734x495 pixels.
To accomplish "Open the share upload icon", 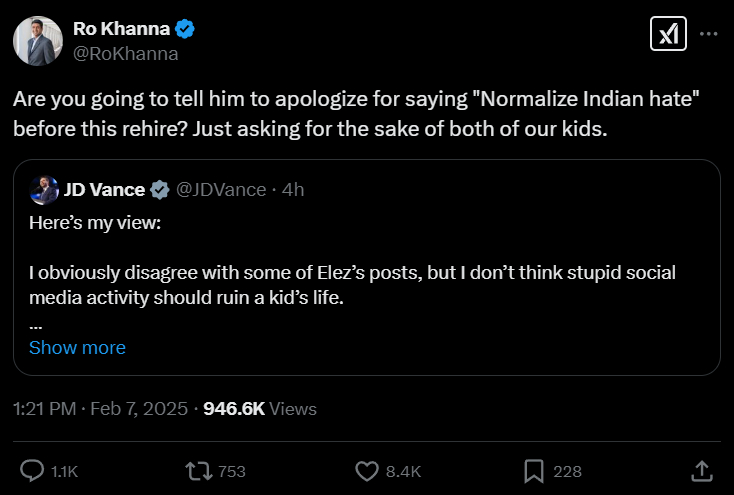I will click(x=701, y=470).
